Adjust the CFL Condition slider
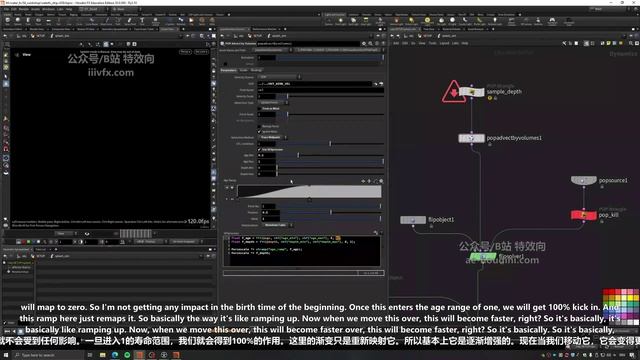This screenshot has height=360, width=640. 331,144
